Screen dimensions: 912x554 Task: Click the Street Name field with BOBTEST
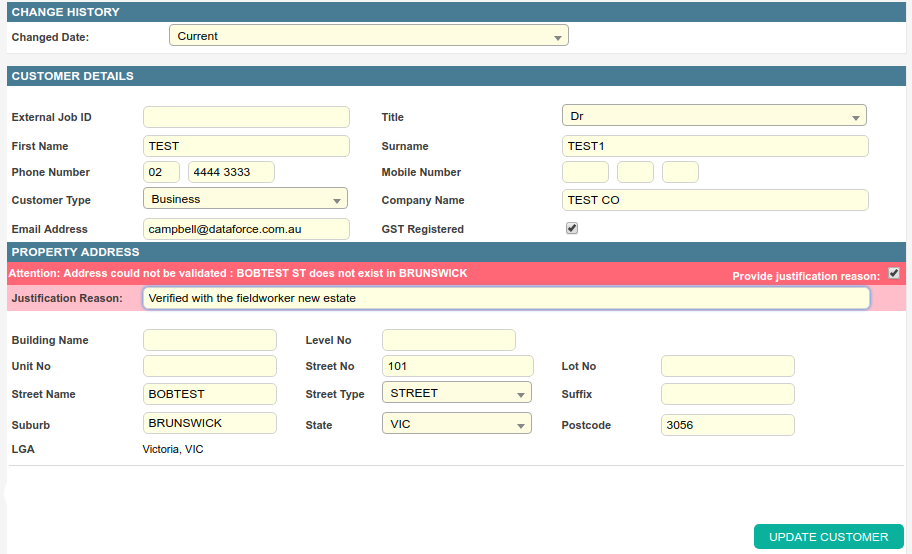point(210,394)
